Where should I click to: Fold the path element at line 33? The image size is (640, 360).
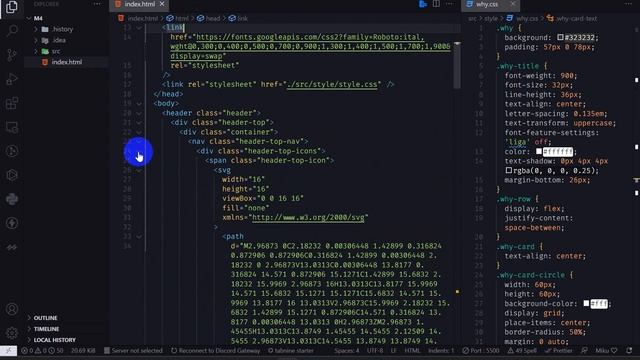click(139, 236)
